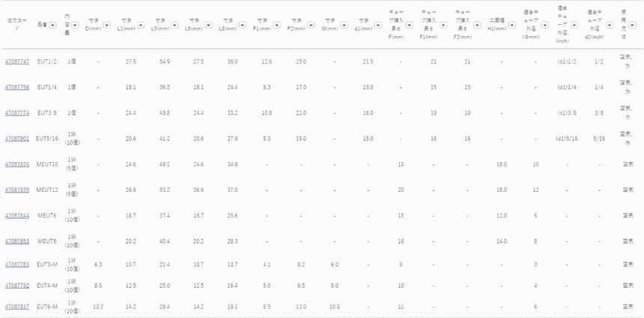
Task: Click order code 47087774 for EUT3/8
Action: [x=17, y=112]
